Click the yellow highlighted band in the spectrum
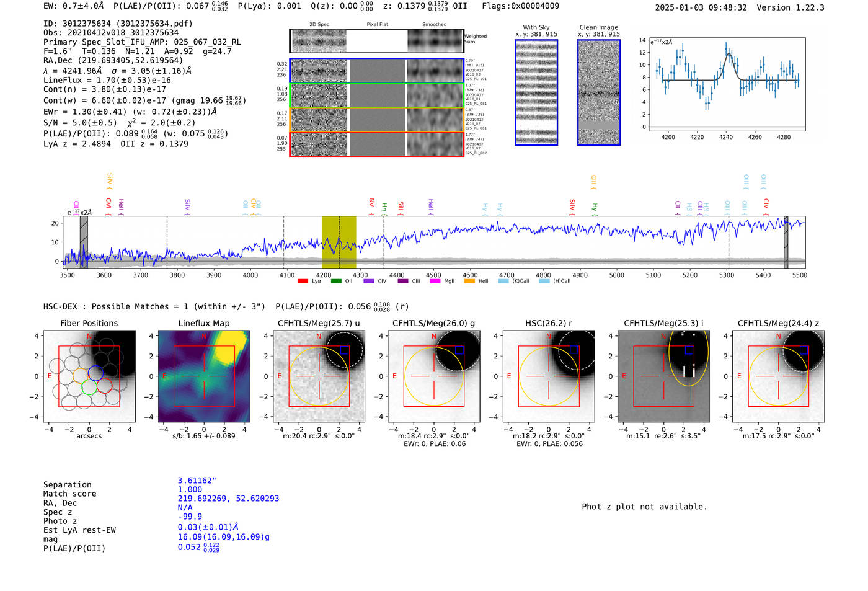The width and height of the screenshot is (868, 591). (339, 242)
